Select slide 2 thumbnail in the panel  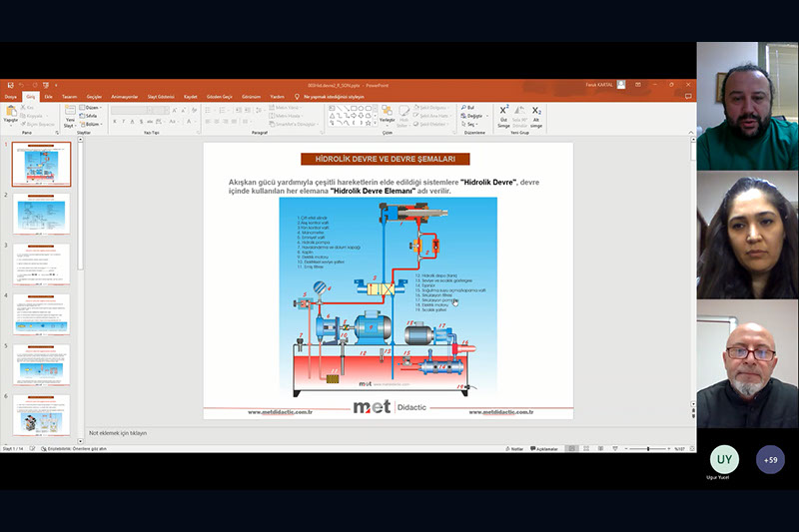[x=42, y=215]
